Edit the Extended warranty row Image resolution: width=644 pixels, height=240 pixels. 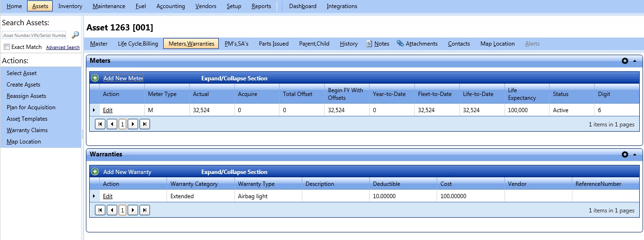pyautogui.click(x=108, y=196)
